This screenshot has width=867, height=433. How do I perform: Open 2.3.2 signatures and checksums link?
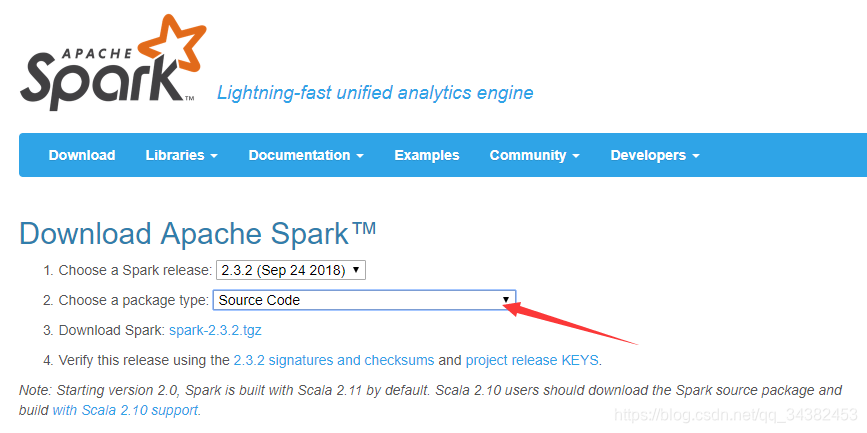point(334,361)
